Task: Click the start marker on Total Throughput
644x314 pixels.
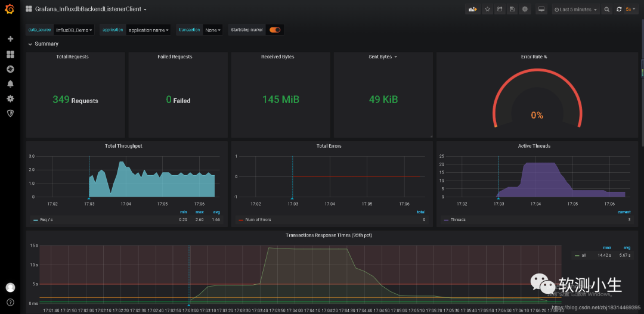Action: point(89,198)
